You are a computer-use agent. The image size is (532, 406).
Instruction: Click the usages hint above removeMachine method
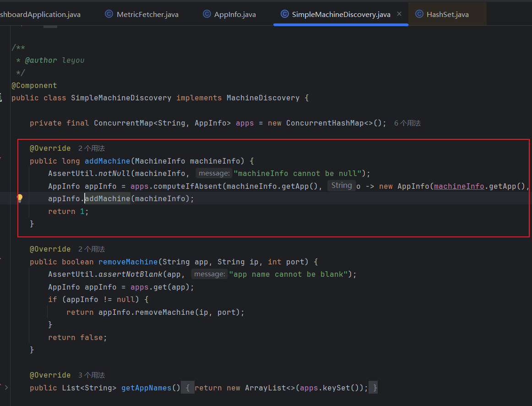pyautogui.click(x=92, y=249)
